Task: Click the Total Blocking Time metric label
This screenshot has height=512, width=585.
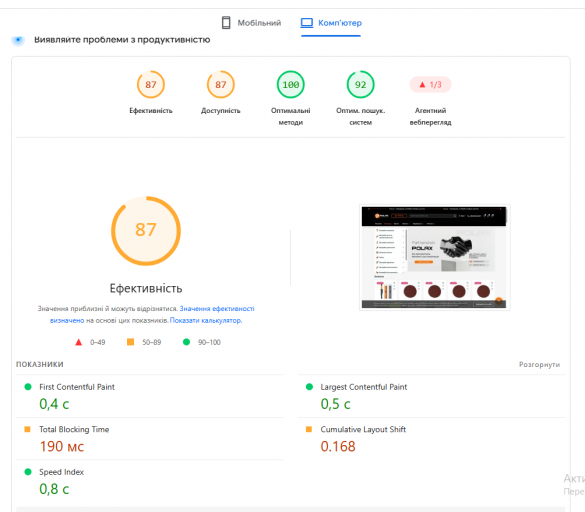Action: pyautogui.click(x=74, y=430)
